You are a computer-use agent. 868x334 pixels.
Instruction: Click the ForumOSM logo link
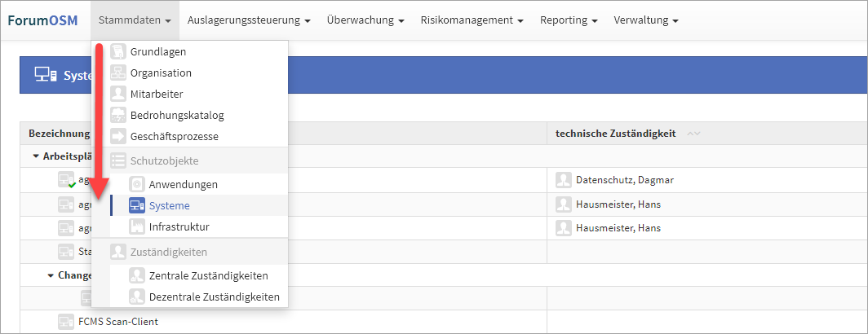[42, 20]
